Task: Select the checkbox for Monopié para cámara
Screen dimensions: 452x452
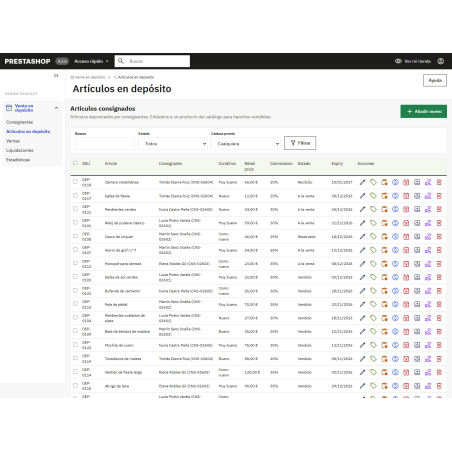Action: tap(75, 263)
